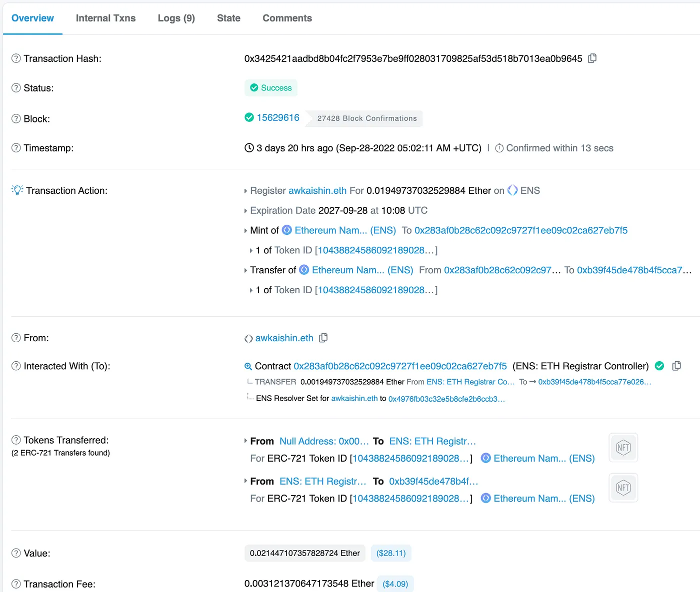The height and width of the screenshot is (592, 700).
Task: Click ENS token icon in Transfer of line
Action: (x=304, y=270)
